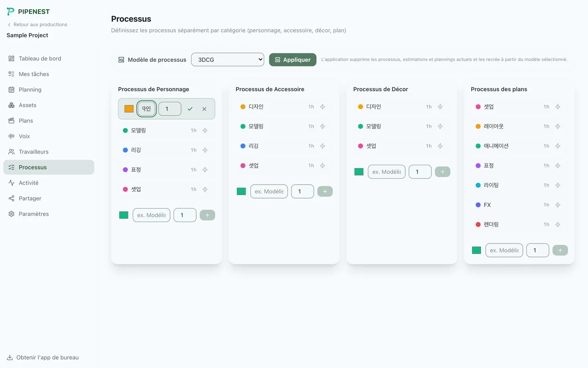
Task: Click lightning icon for 레이아웃
Action: pyautogui.click(x=558, y=126)
